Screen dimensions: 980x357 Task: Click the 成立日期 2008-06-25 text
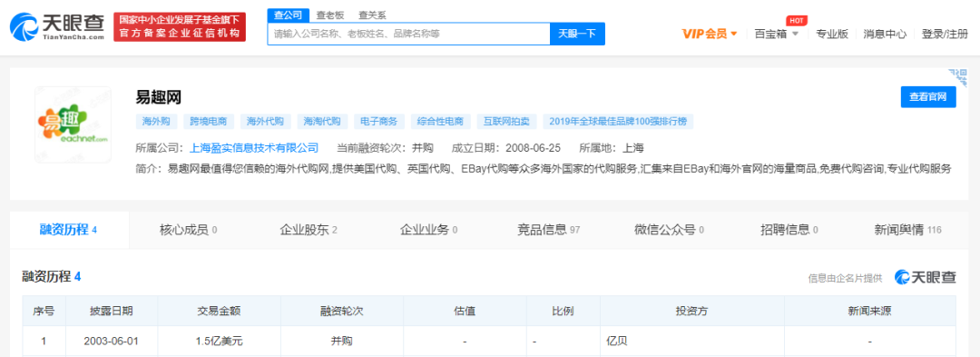[505, 148]
